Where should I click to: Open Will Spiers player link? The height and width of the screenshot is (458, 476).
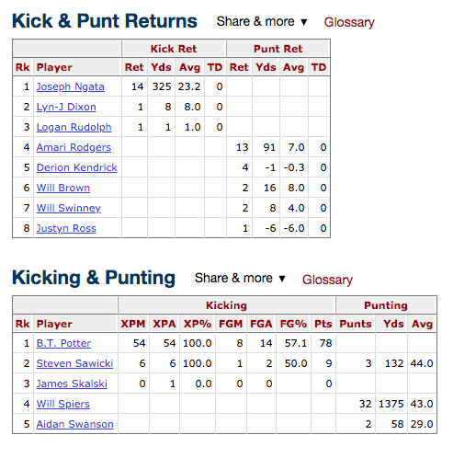coord(63,404)
